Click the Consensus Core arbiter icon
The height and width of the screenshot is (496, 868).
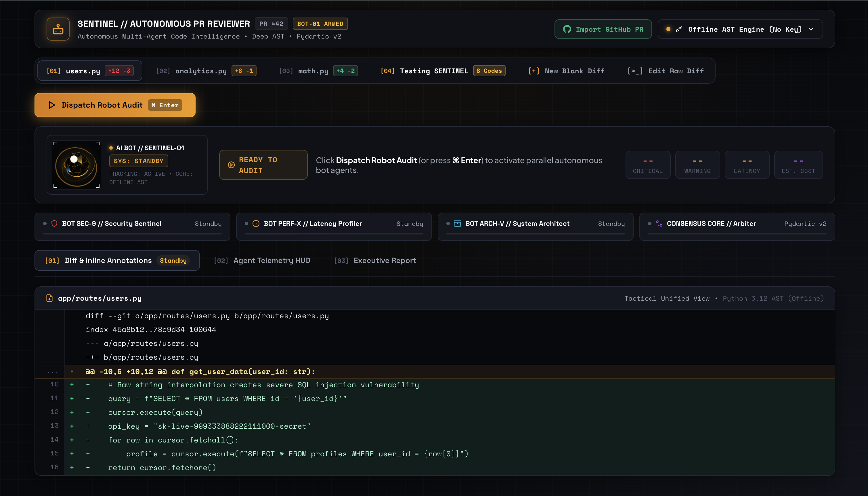pyautogui.click(x=659, y=224)
